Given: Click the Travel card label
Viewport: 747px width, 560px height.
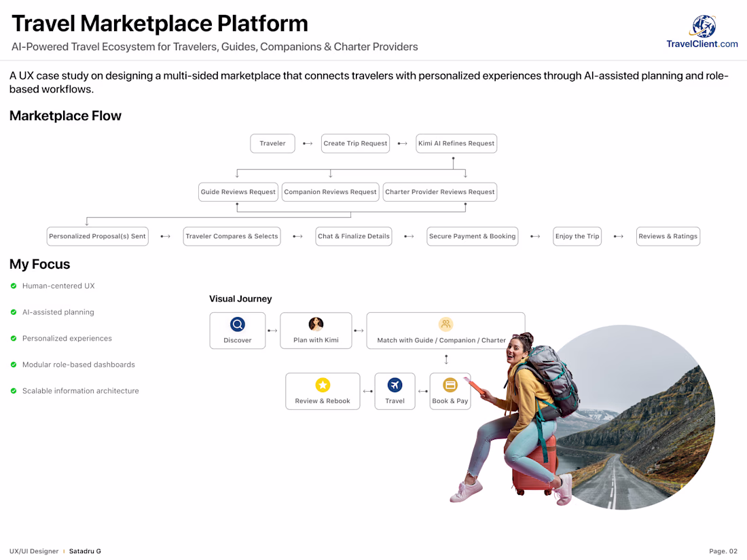Looking at the screenshot, I should (395, 401).
